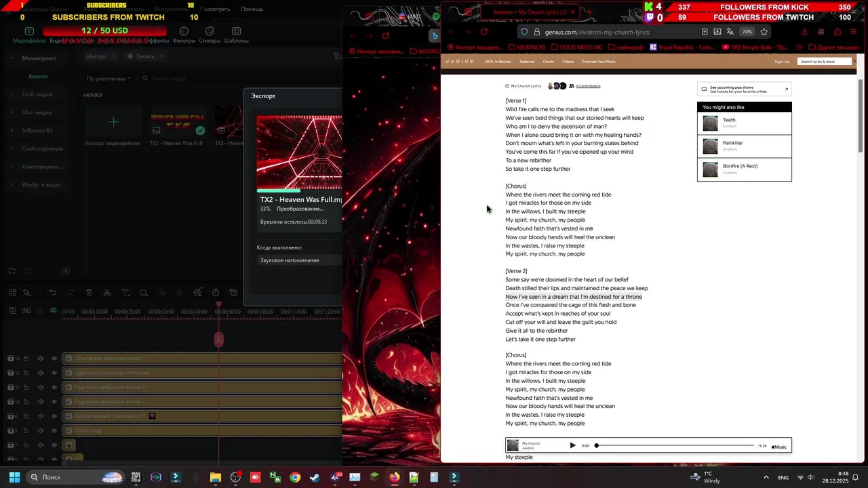Click the My Church player seek bar

click(x=675, y=445)
